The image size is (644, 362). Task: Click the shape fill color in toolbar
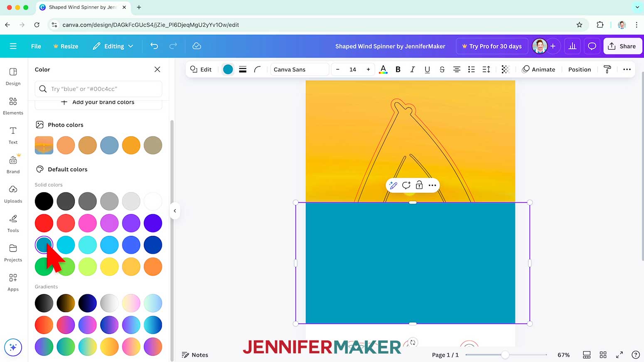228,69
